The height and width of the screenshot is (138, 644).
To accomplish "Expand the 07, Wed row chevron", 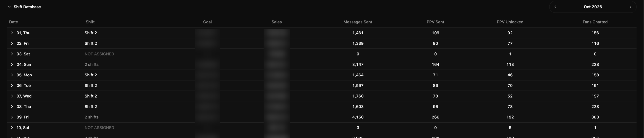I will pos(12,96).
